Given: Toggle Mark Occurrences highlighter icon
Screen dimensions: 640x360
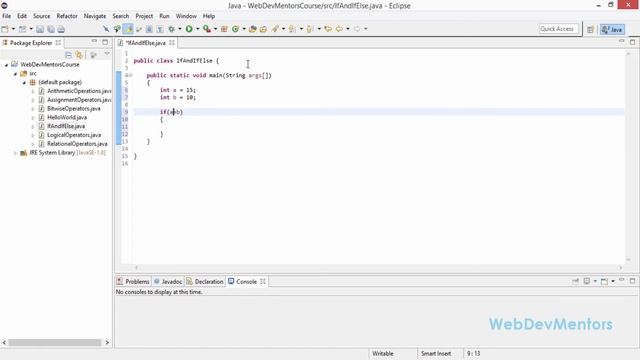Looking at the screenshot, I should click(x=128, y=29).
